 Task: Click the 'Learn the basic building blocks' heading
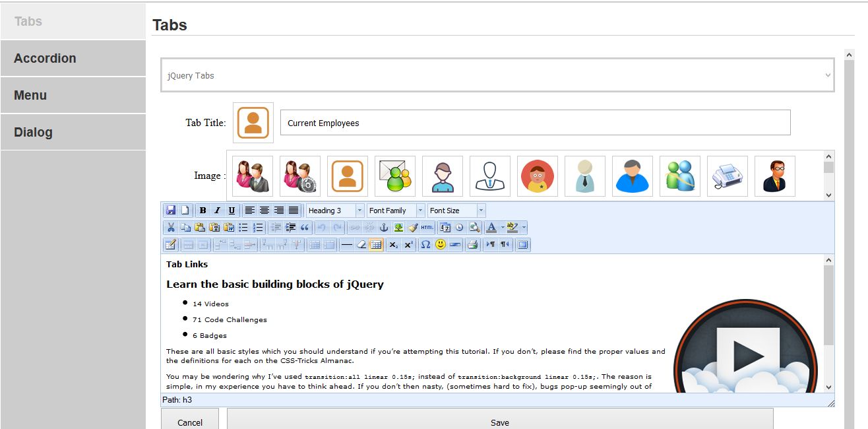(275, 284)
